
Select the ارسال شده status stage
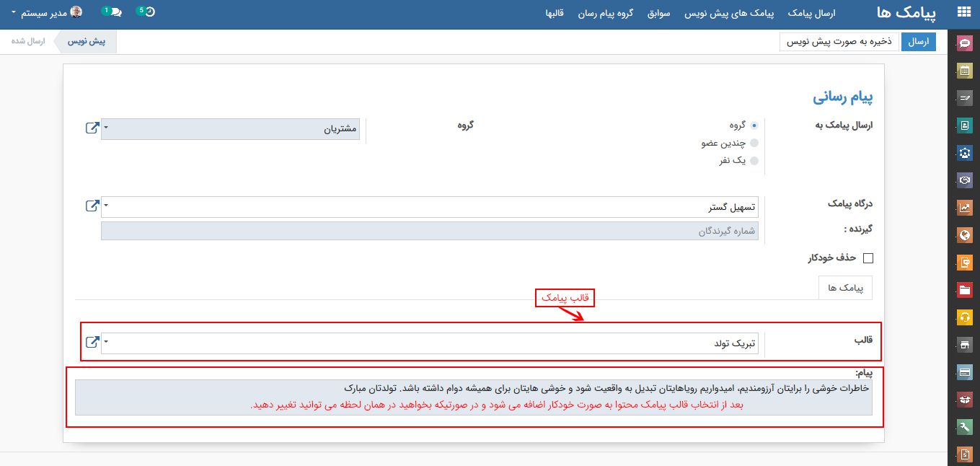pos(28,41)
